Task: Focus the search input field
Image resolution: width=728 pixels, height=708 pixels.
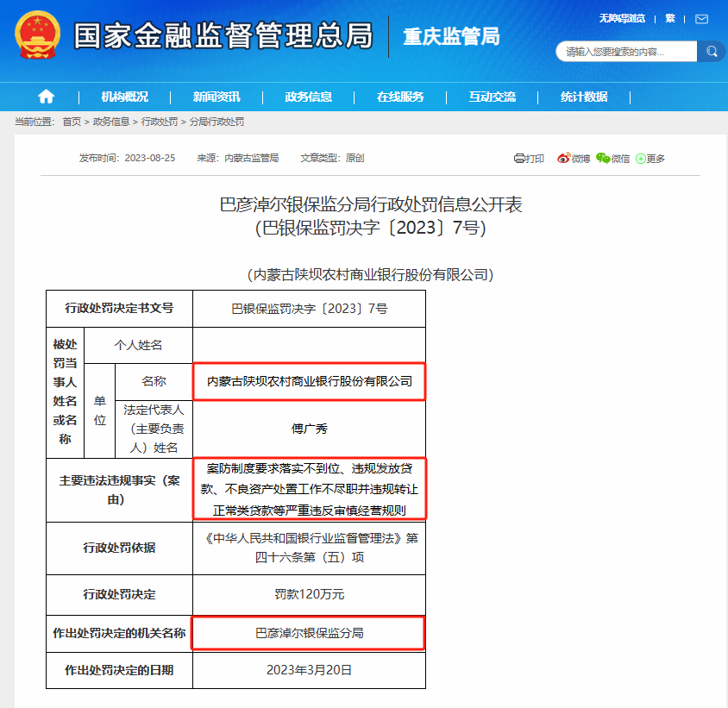Action: click(x=626, y=52)
